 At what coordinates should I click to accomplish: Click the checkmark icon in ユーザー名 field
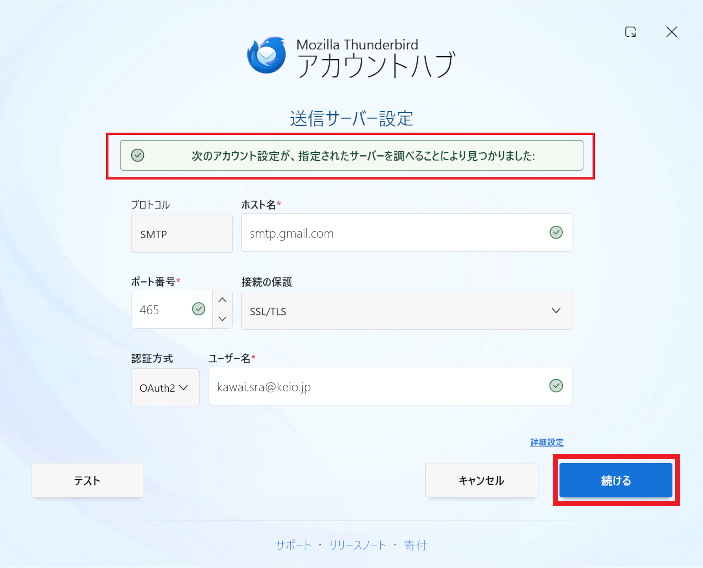(556, 386)
